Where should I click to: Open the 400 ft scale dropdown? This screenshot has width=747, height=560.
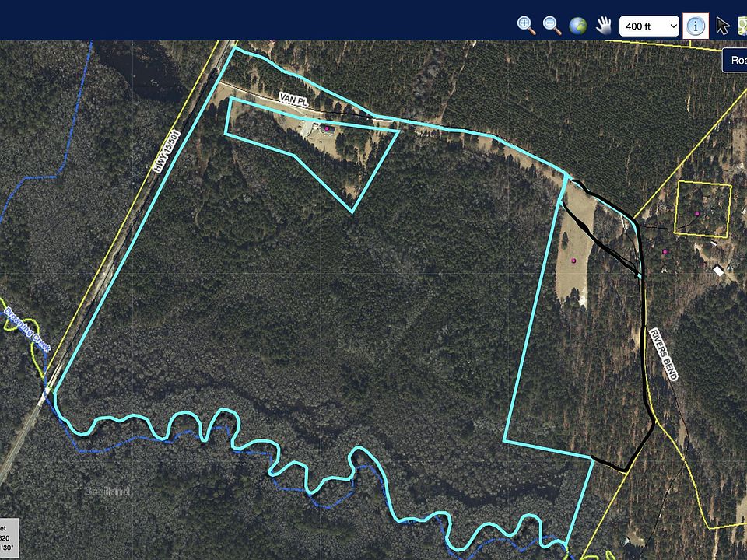click(x=649, y=26)
